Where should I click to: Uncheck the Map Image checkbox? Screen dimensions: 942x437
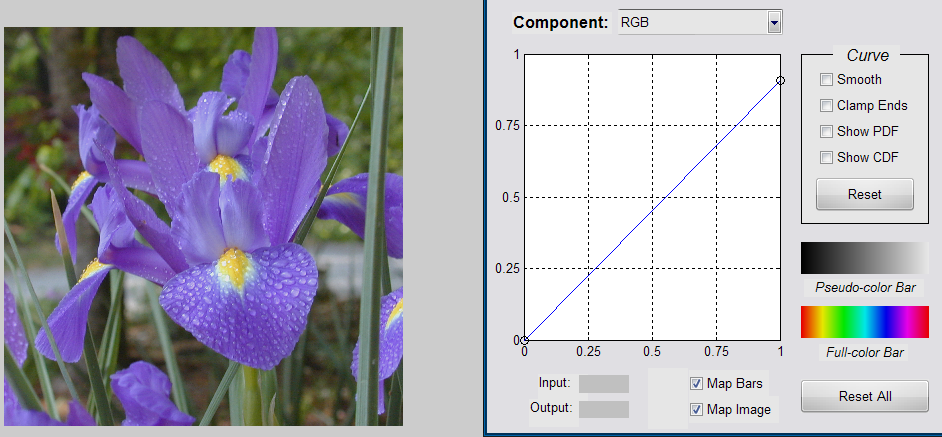[696, 410]
